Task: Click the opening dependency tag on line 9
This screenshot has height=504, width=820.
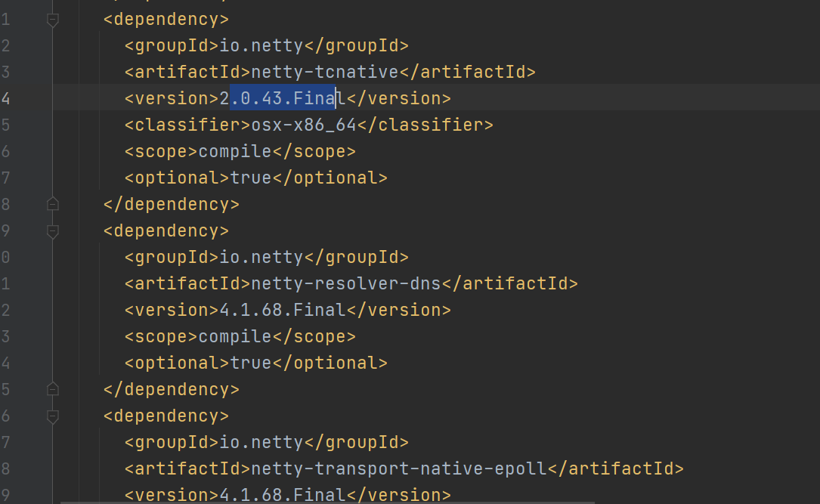Action: click(165, 230)
